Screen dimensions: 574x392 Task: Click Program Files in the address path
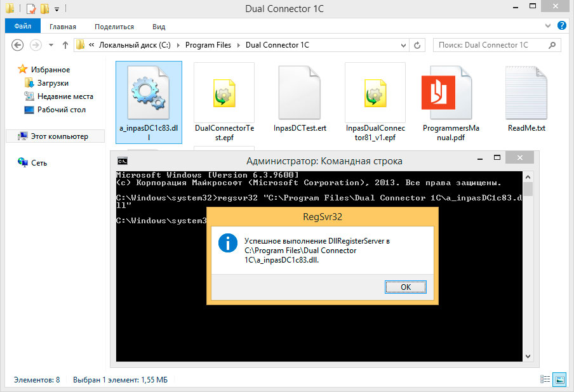(x=208, y=45)
